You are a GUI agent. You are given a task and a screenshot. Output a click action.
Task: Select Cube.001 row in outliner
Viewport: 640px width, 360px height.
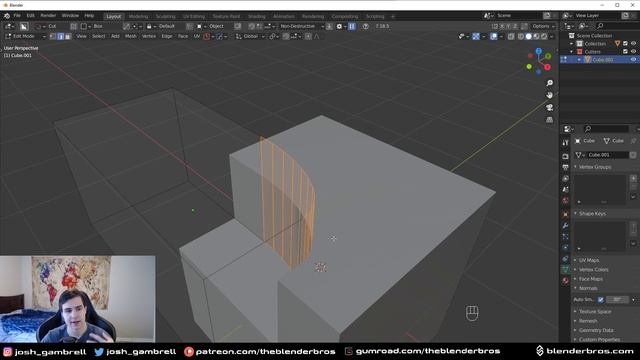tap(599, 60)
